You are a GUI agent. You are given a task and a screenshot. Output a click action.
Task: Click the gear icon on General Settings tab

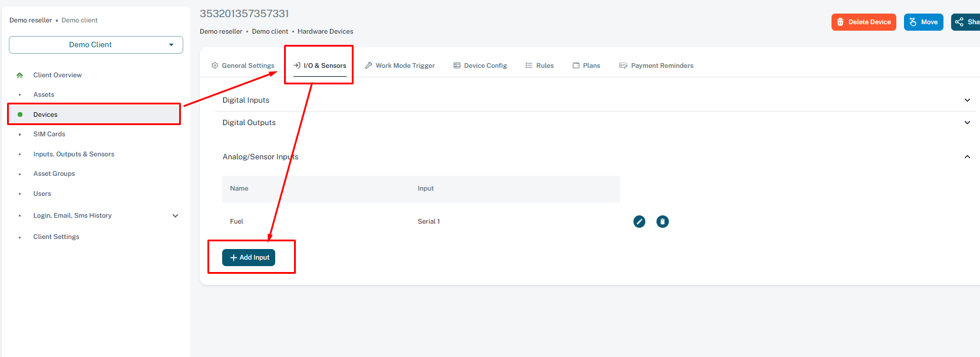pos(215,65)
